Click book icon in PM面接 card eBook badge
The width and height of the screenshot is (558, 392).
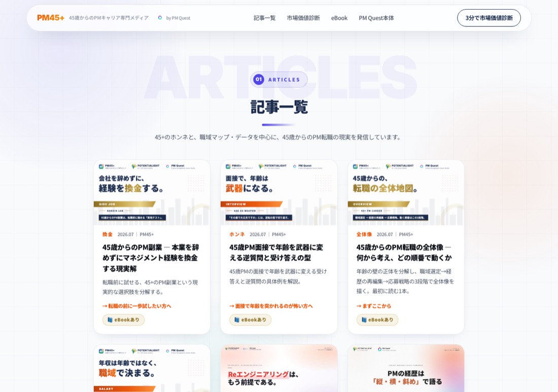coord(237,320)
